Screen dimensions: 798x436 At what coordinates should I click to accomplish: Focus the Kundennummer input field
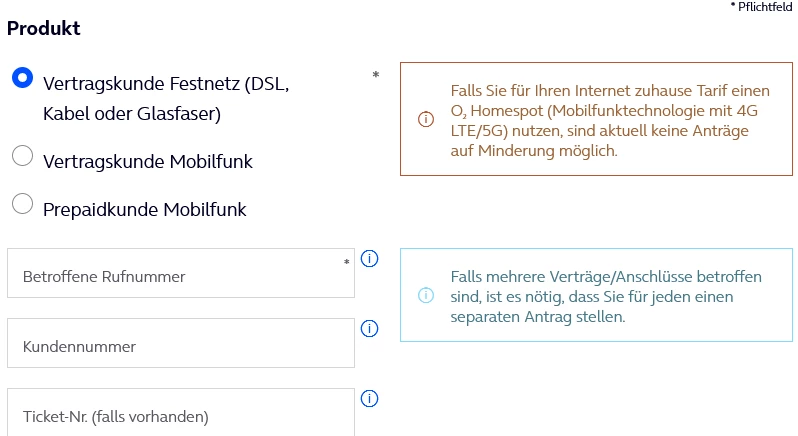coord(181,343)
